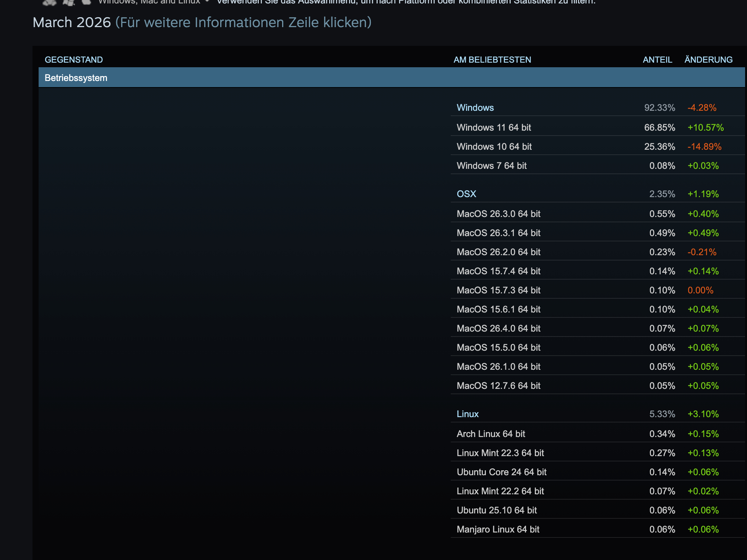
Task: Select the MacOS 12.7.6 64 bit entry
Action: (x=498, y=386)
